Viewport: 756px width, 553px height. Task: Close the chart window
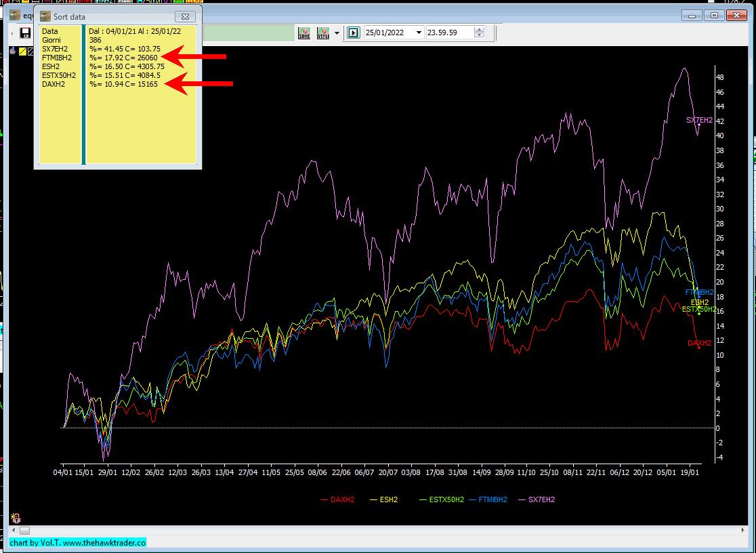pos(736,16)
